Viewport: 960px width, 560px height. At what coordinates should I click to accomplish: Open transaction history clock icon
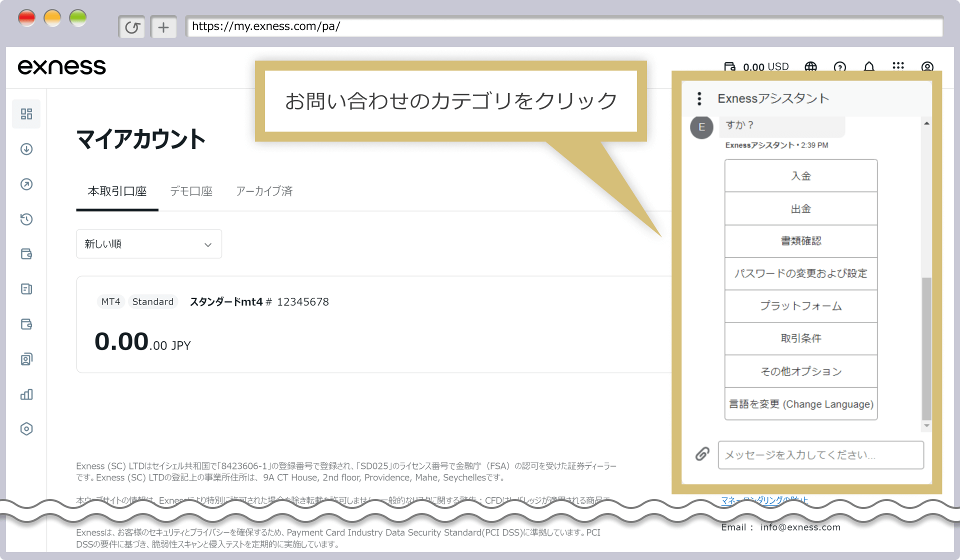point(26,219)
